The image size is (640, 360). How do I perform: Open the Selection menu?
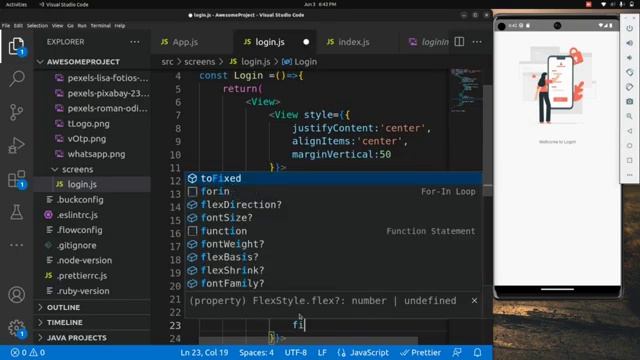coord(37,26)
